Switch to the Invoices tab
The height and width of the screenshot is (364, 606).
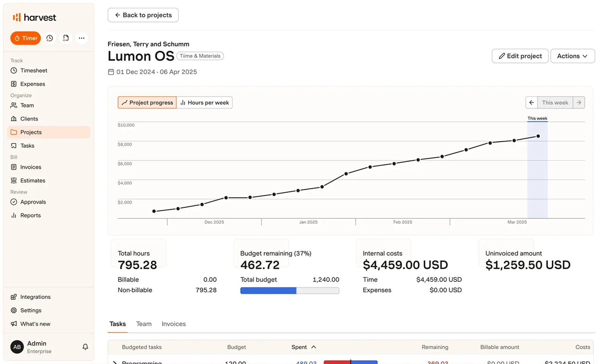pyautogui.click(x=174, y=324)
